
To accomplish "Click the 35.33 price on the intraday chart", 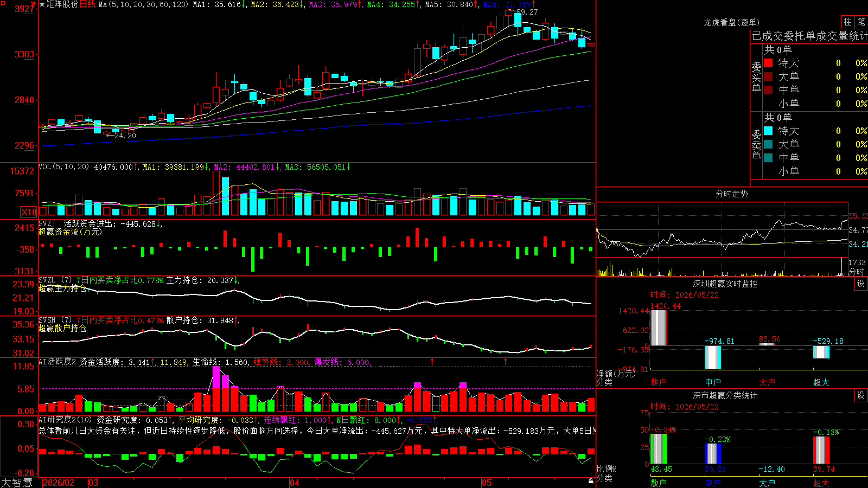I will click(858, 216).
